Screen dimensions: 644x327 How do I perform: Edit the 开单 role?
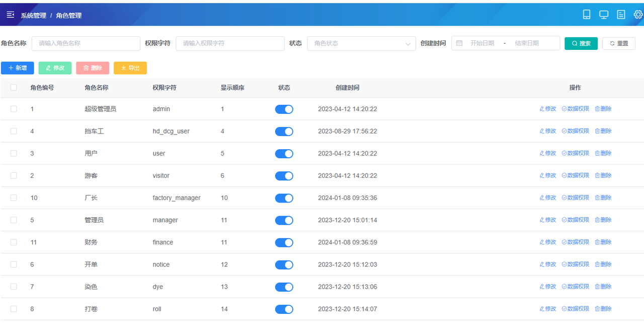pos(548,264)
